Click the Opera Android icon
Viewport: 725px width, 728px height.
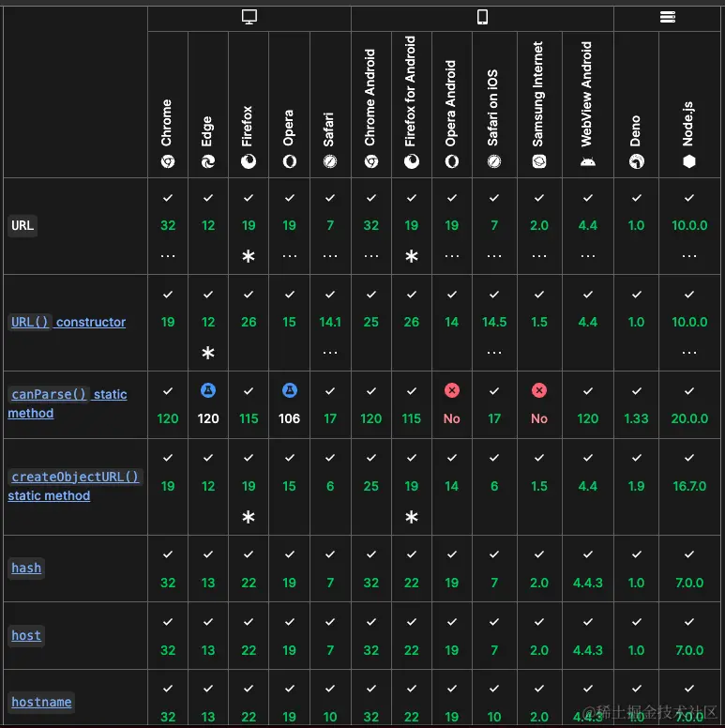(x=452, y=161)
